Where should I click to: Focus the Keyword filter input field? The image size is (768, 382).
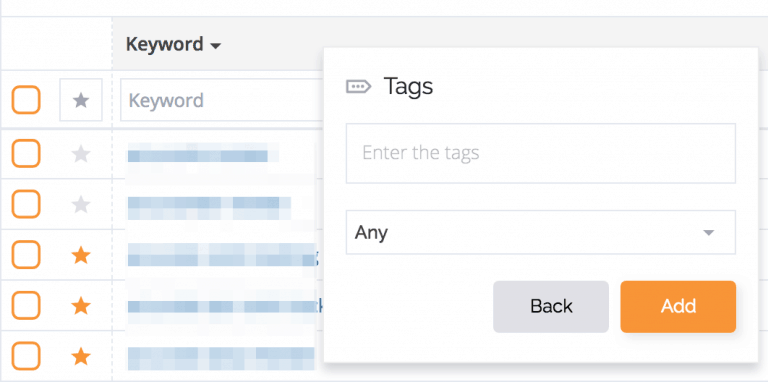pyautogui.click(x=221, y=100)
